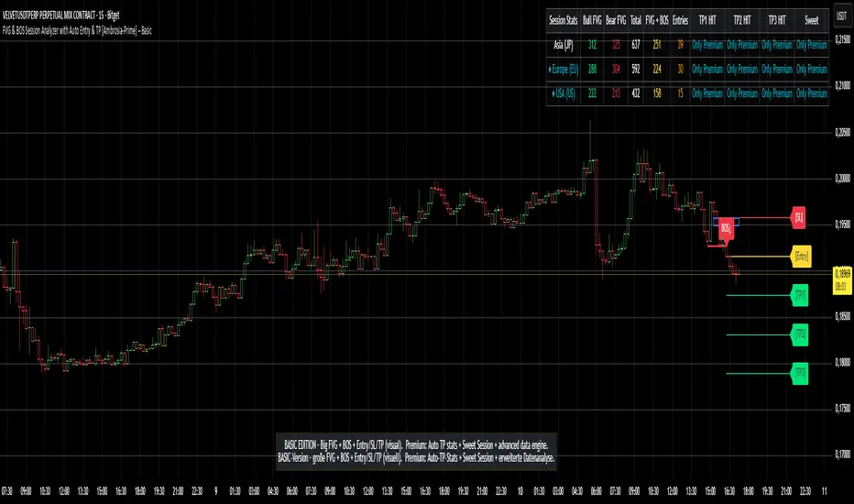Click the Sweet column header
The height and width of the screenshot is (504, 854).
click(811, 19)
